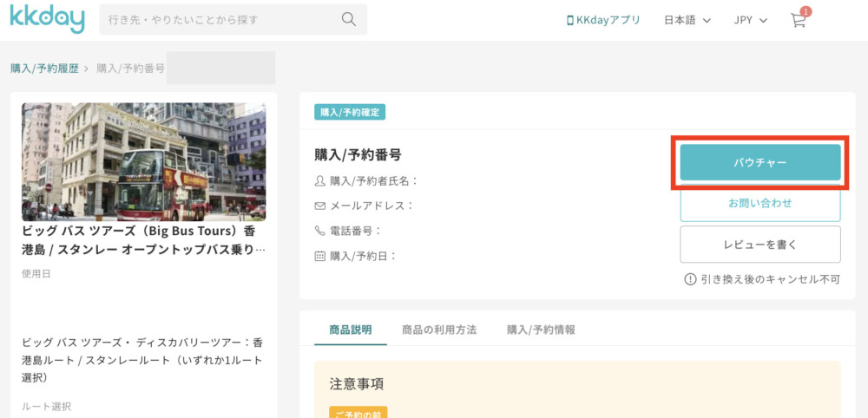Open the shopping cart icon
868x418 pixels.
click(798, 21)
